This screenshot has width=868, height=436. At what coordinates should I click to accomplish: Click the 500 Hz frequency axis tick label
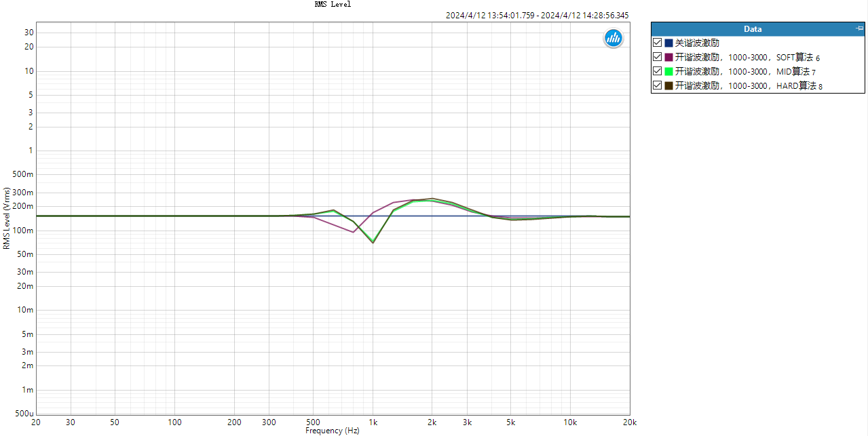tap(313, 422)
